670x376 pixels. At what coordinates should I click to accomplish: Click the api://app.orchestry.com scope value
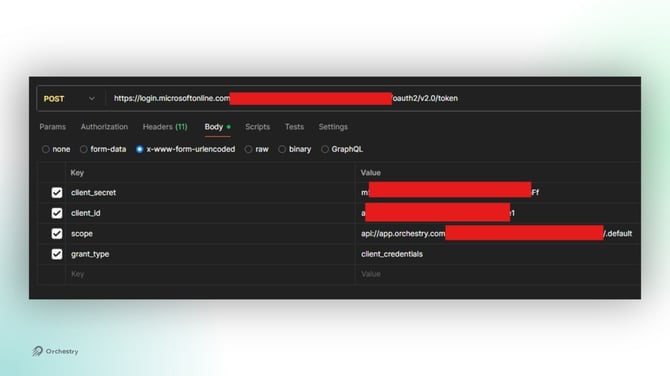(x=498, y=234)
